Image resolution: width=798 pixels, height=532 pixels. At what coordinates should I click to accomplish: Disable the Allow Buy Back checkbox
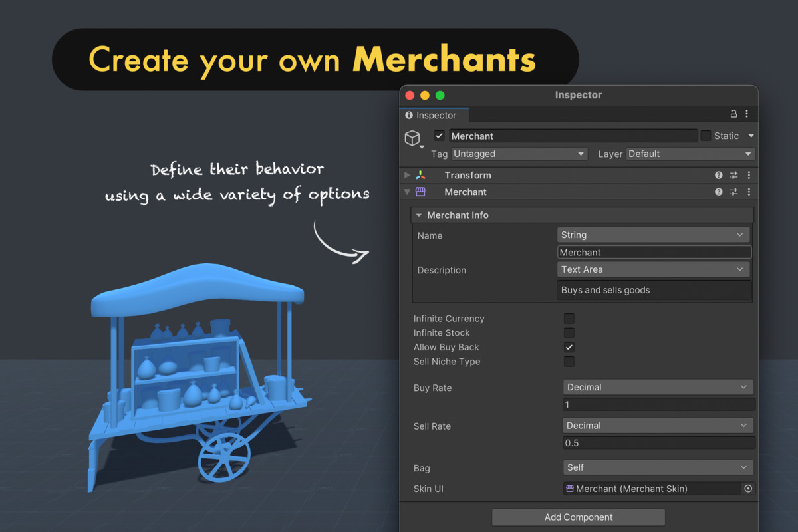(x=569, y=347)
